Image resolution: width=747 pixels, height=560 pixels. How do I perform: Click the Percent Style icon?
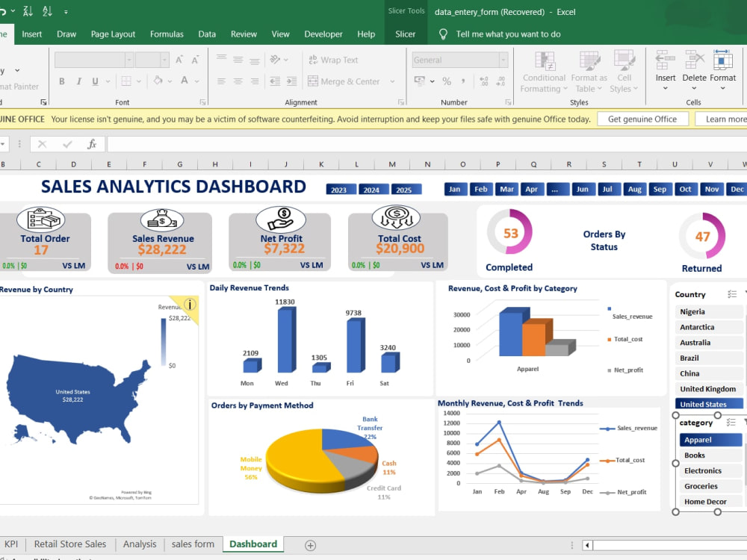[x=447, y=81]
